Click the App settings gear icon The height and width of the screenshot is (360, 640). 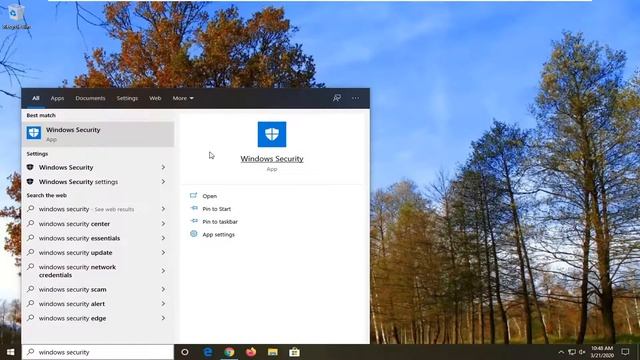click(193, 234)
